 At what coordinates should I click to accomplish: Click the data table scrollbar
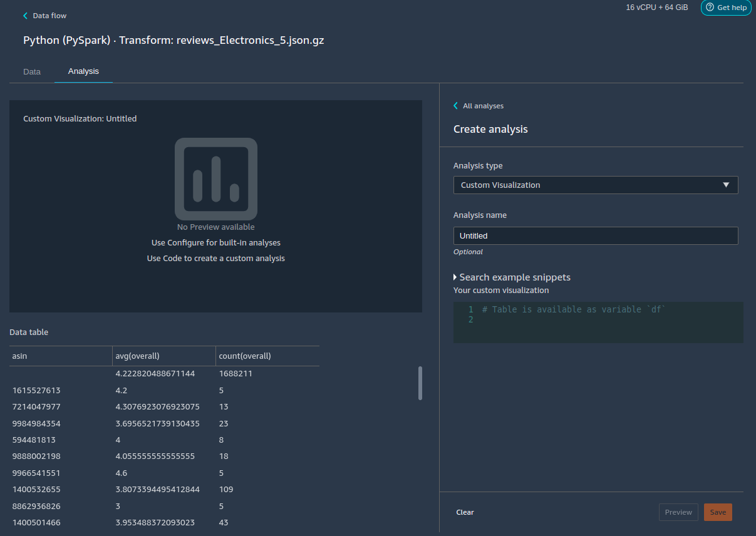pyautogui.click(x=420, y=383)
